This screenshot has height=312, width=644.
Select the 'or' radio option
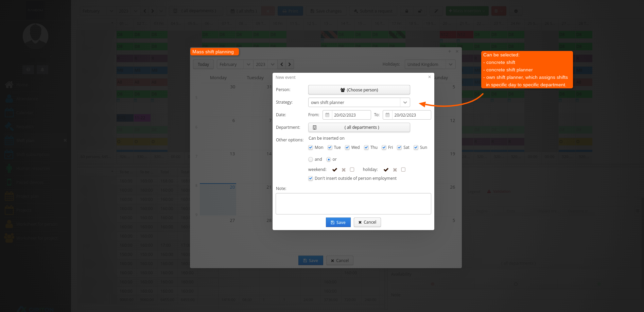click(x=329, y=159)
